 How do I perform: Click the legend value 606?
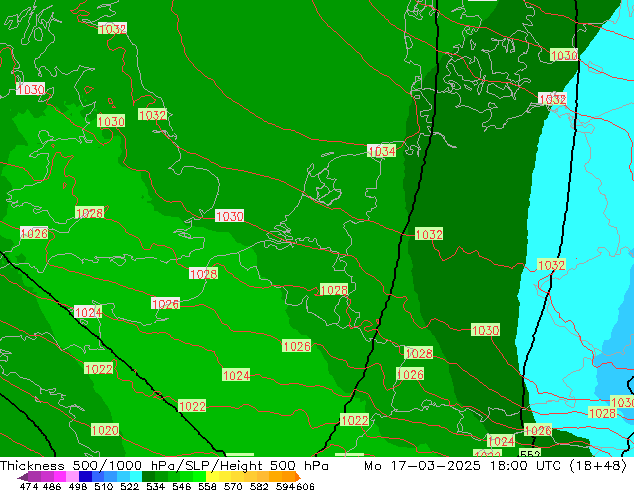(305, 486)
